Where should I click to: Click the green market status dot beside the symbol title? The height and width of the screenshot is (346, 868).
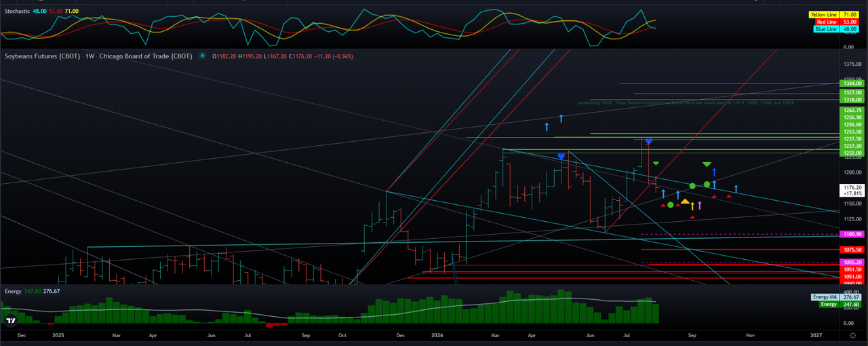[x=203, y=56]
